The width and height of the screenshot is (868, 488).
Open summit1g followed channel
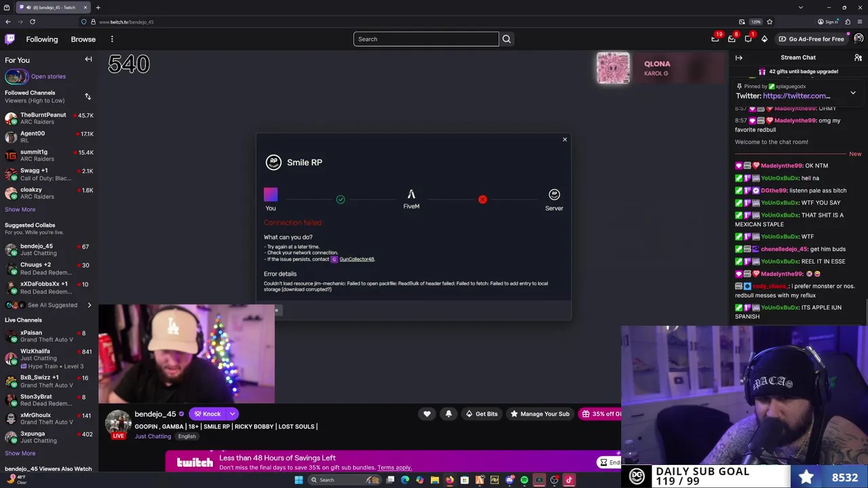[x=49, y=155]
